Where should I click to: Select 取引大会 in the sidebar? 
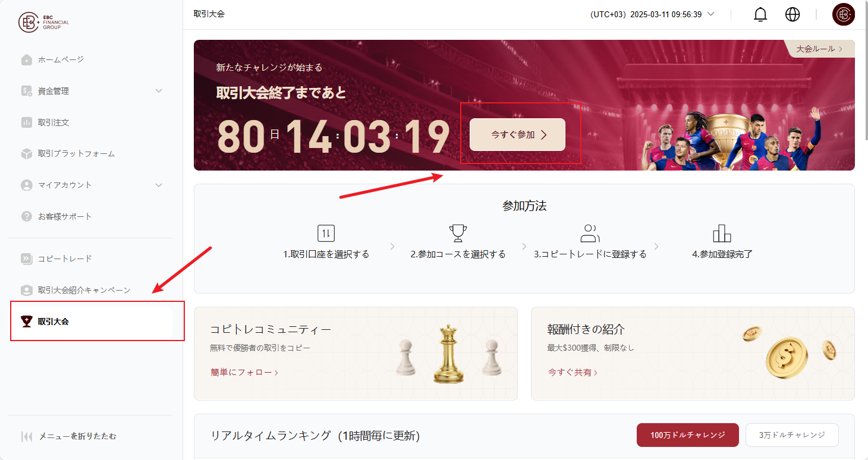[92, 322]
